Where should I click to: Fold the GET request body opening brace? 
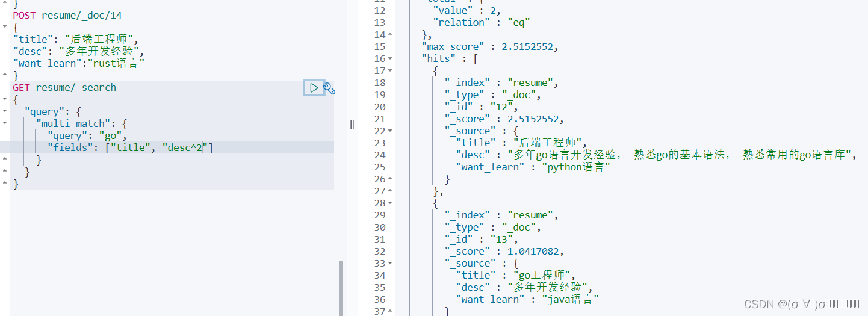(5, 99)
